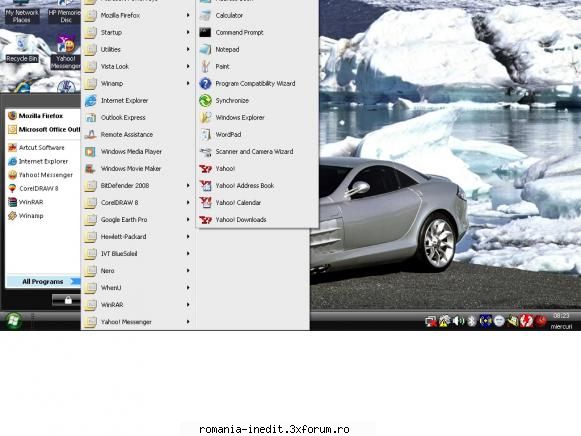
Task: Click the All Programs button
Action: coord(43,282)
